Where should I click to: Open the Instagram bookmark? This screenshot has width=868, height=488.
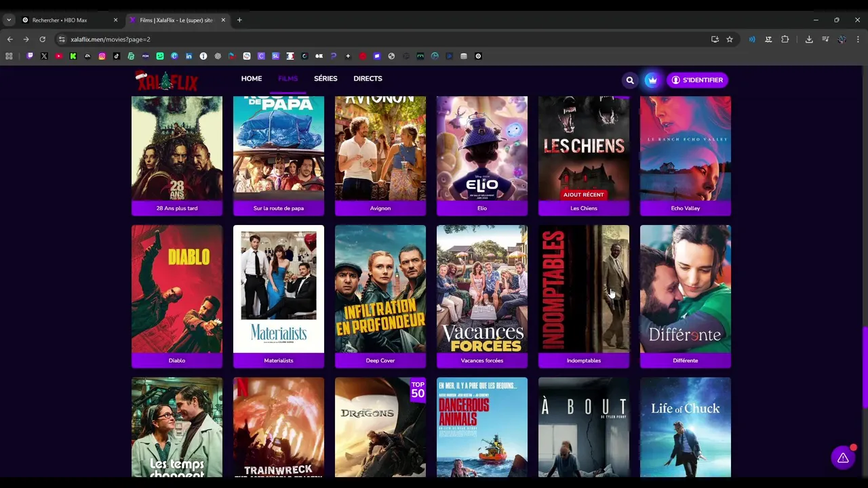coord(102,56)
